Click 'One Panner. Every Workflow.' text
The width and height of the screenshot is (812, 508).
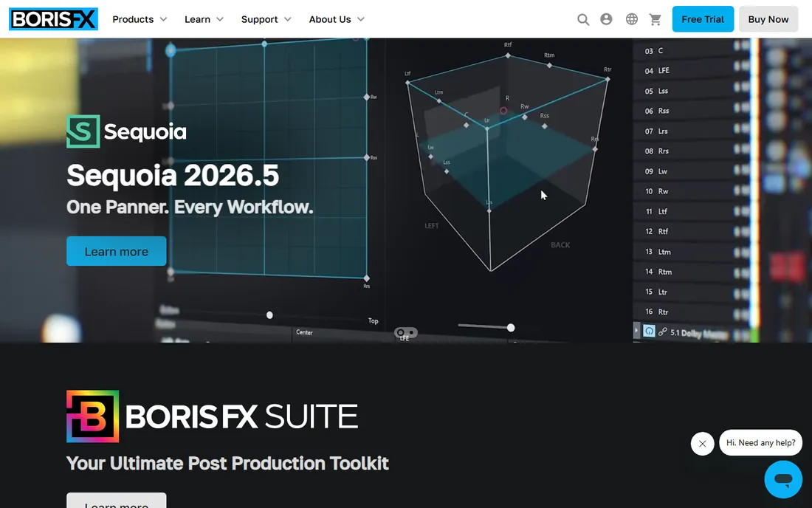[x=190, y=207]
